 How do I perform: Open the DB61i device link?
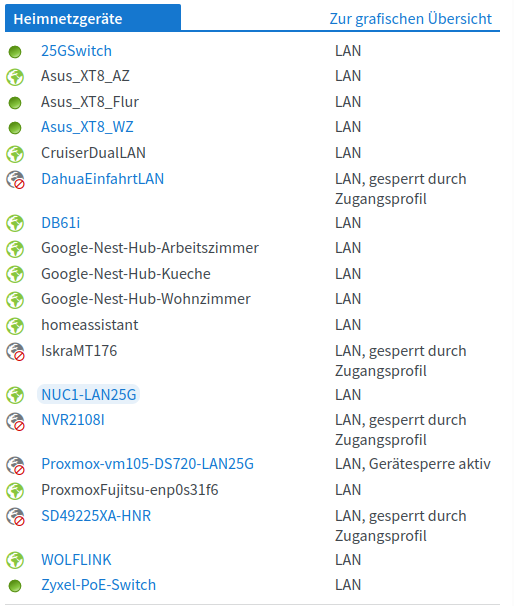61,223
